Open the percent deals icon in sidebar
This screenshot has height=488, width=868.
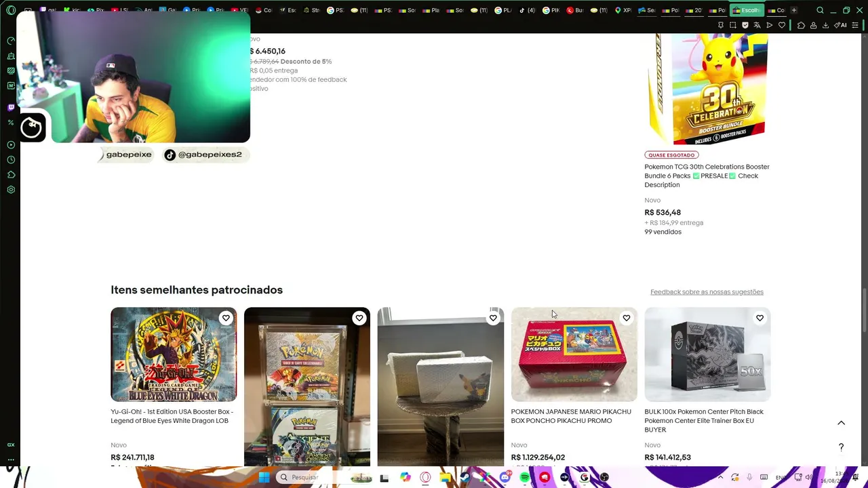point(11,123)
